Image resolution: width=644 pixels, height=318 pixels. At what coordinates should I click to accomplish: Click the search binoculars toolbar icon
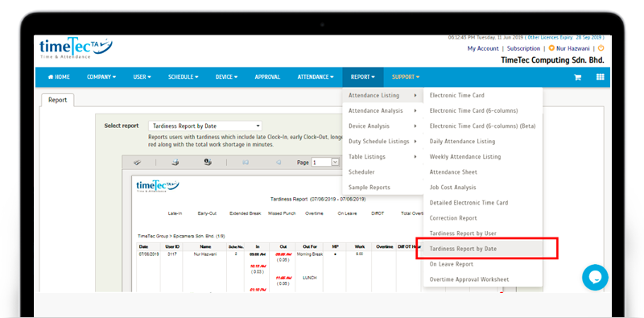pos(137,163)
